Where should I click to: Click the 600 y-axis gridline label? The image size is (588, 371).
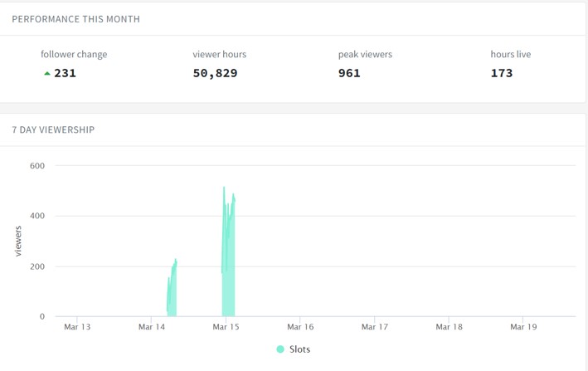point(37,166)
